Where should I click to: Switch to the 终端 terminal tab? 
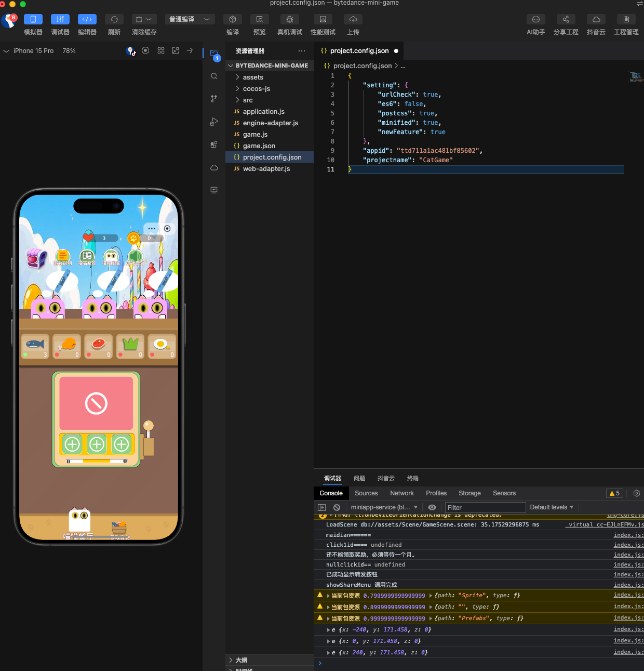tap(413, 478)
